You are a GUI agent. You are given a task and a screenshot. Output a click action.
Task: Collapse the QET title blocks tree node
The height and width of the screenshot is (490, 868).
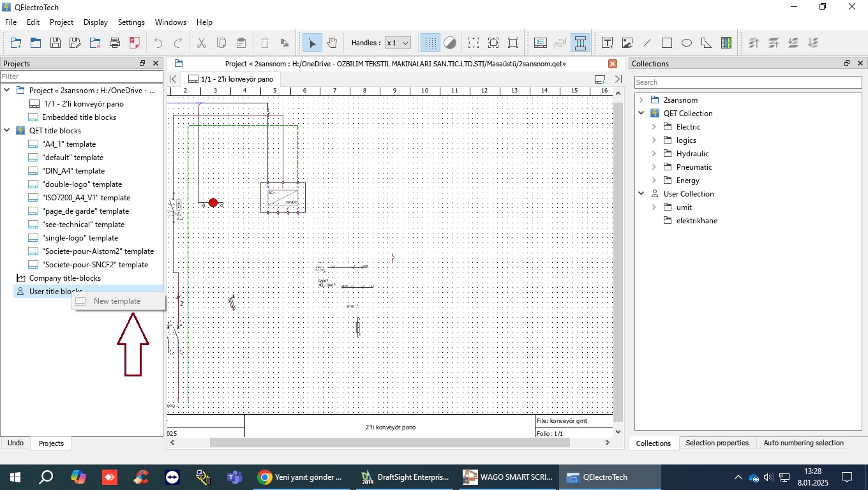pyautogui.click(x=7, y=131)
